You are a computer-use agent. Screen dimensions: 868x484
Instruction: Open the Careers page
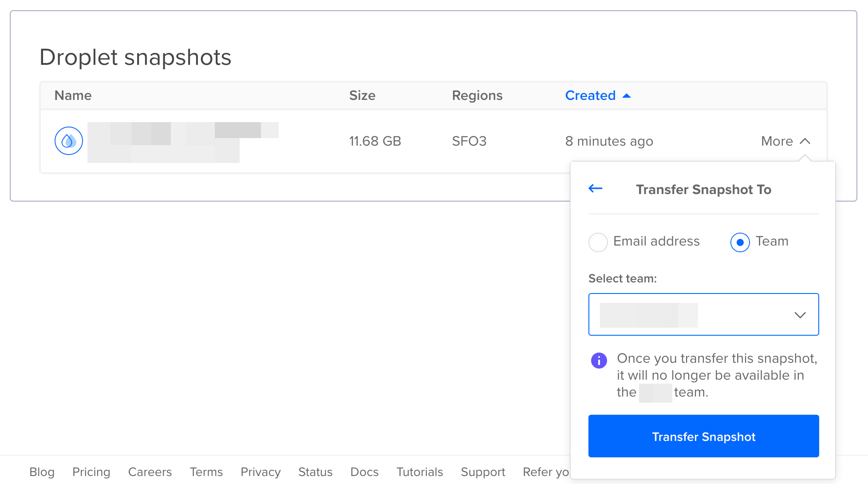(150, 472)
